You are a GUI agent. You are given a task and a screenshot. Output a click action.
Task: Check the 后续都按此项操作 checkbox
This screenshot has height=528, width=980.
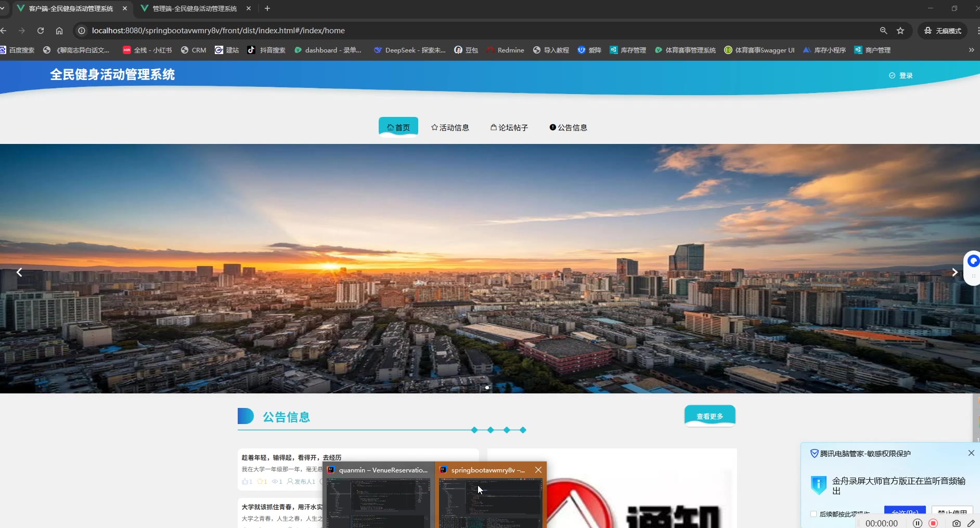[x=814, y=514]
